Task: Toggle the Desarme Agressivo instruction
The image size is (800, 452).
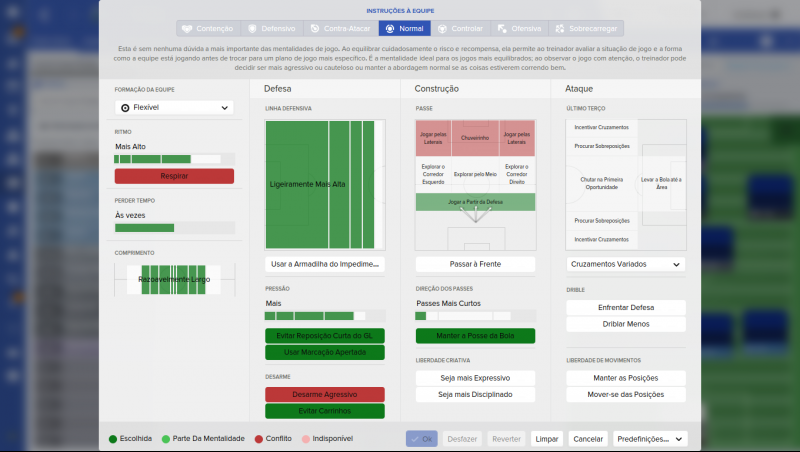Action: point(325,394)
